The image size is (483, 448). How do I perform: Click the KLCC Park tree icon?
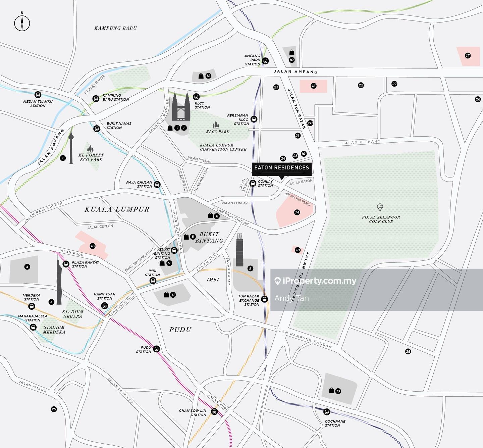(216, 126)
